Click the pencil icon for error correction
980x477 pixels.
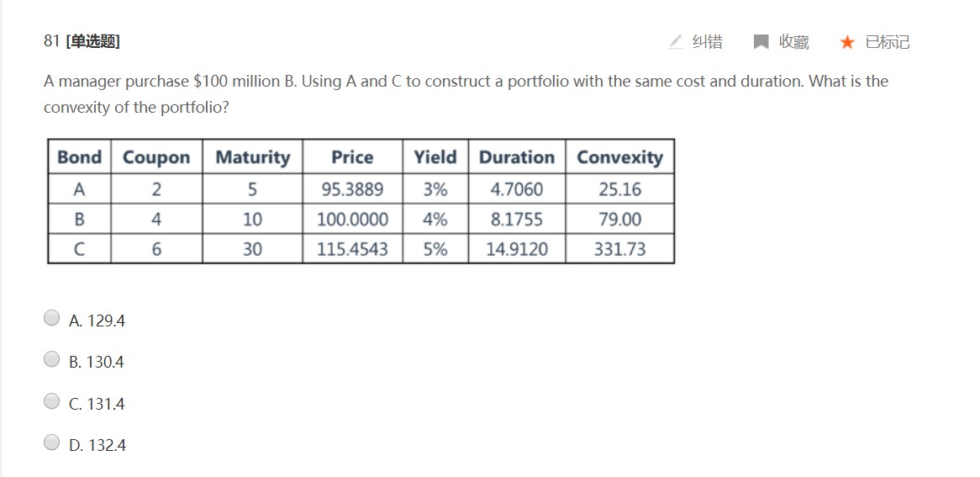(676, 41)
